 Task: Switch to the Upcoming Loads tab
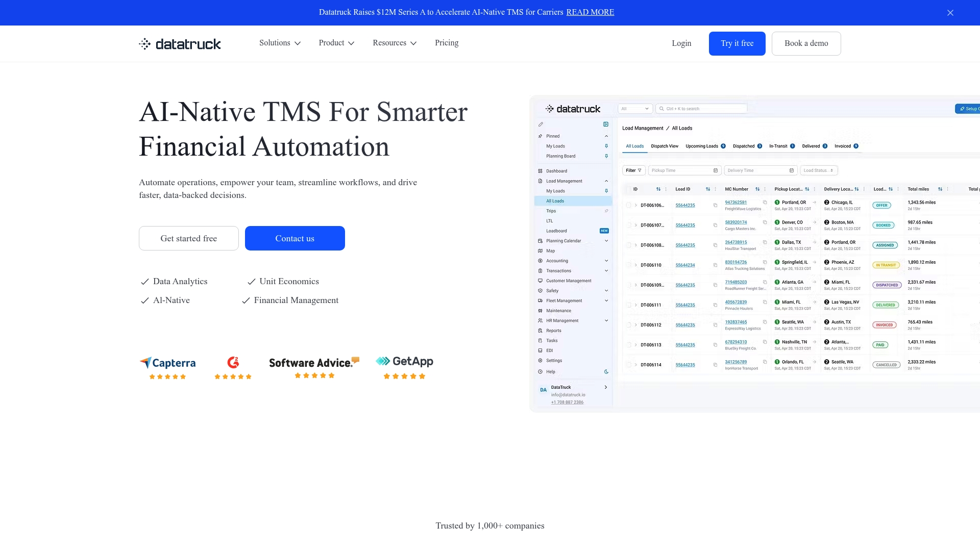[x=705, y=146]
